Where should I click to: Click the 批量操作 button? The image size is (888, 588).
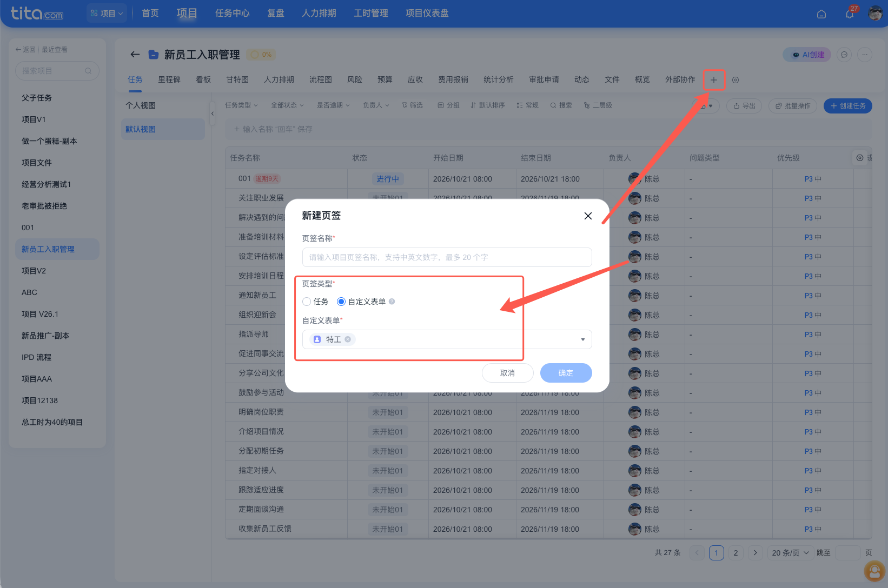792,106
